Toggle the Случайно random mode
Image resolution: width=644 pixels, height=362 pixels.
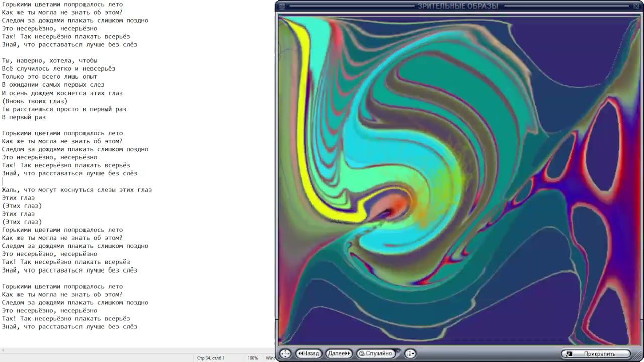click(x=376, y=353)
